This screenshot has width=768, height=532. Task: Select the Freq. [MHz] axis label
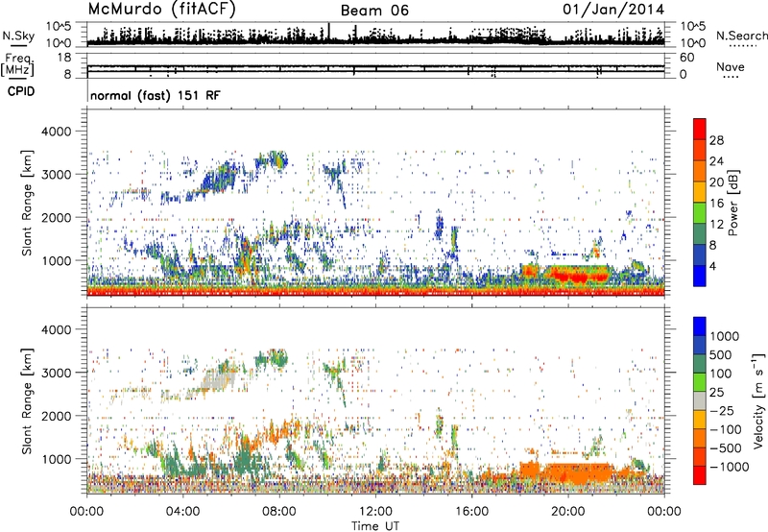pos(17,65)
